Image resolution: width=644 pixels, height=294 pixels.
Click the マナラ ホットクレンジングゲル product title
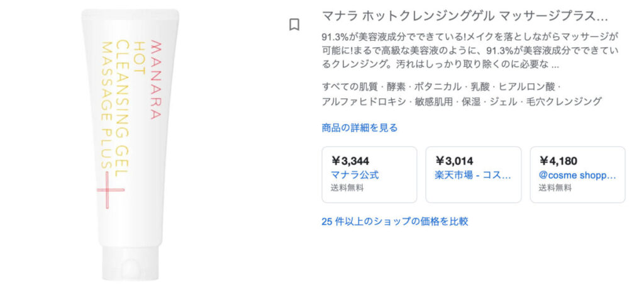click(x=465, y=15)
